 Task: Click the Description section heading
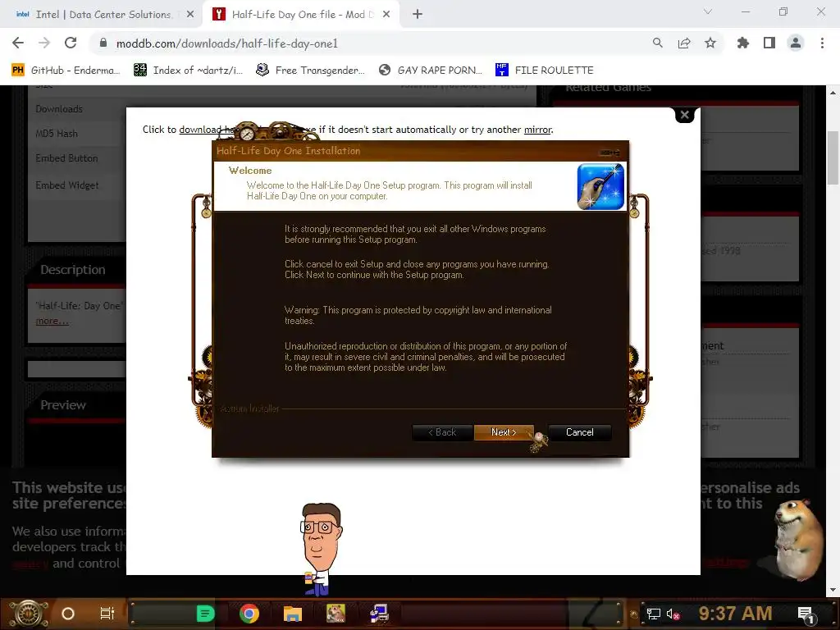pos(73,269)
